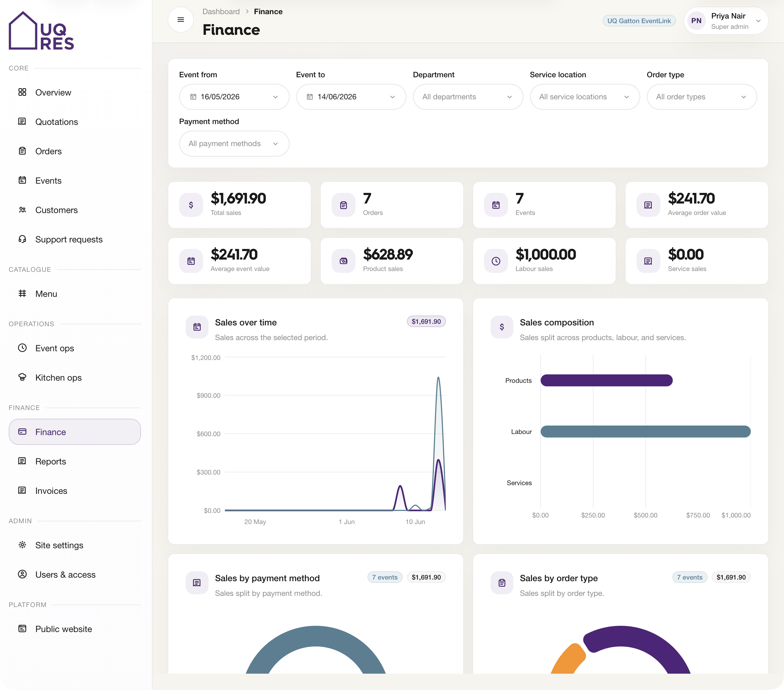The image size is (784, 690).
Task: Click the Sales composition dollar icon
Action: point(502,327)
